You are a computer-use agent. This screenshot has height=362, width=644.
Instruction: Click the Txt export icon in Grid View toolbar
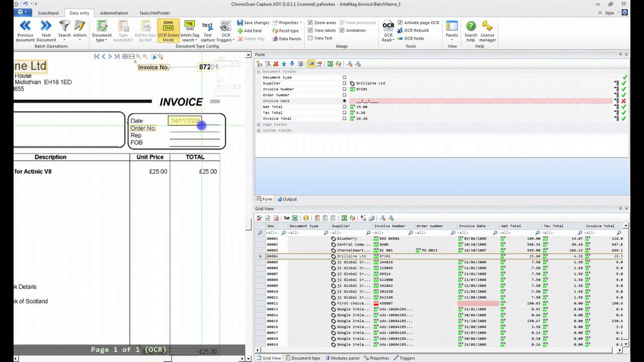[x=287, y=218]
